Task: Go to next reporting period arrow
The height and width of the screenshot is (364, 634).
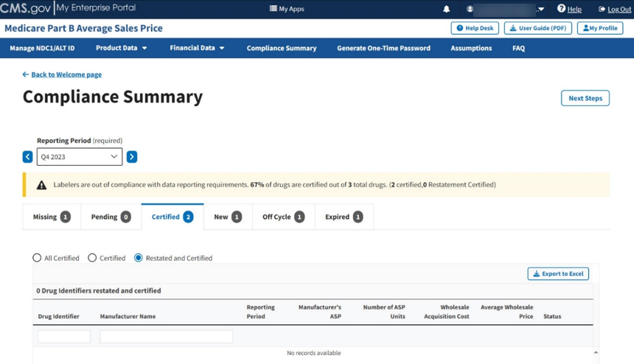Action: (x=132, y=157)
